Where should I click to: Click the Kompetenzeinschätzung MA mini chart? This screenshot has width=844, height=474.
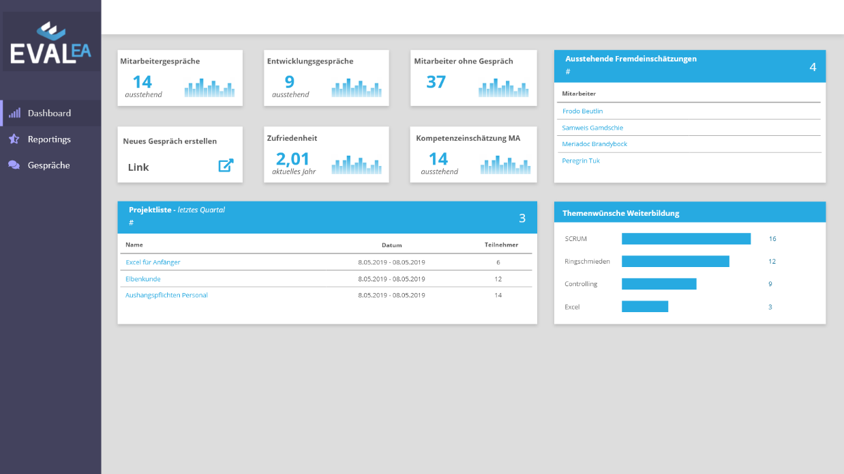[x=505, y=165]
